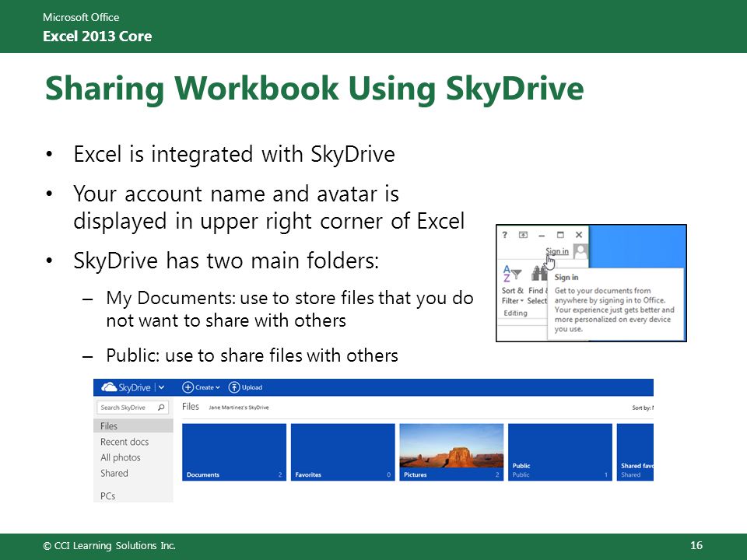Select Files in SkyDrive sidebar

coord(133,425)
